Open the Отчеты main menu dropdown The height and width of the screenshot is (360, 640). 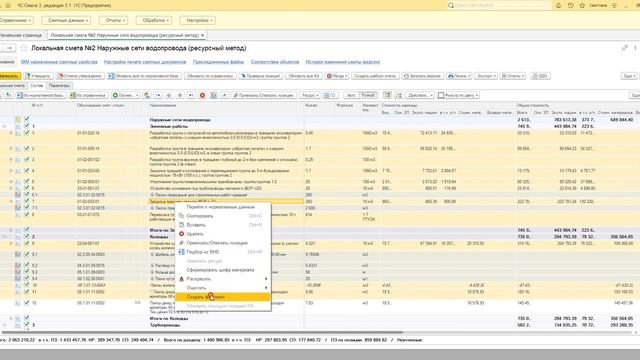pos(114,20)
